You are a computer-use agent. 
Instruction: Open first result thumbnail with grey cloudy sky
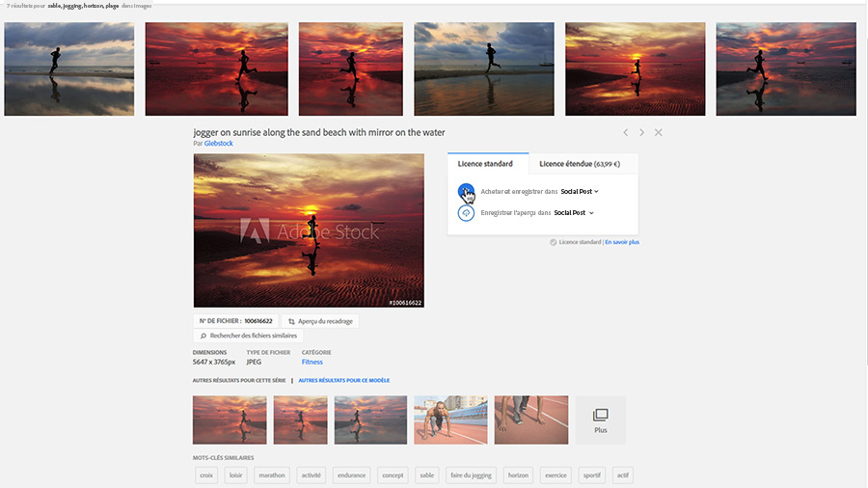69,69
